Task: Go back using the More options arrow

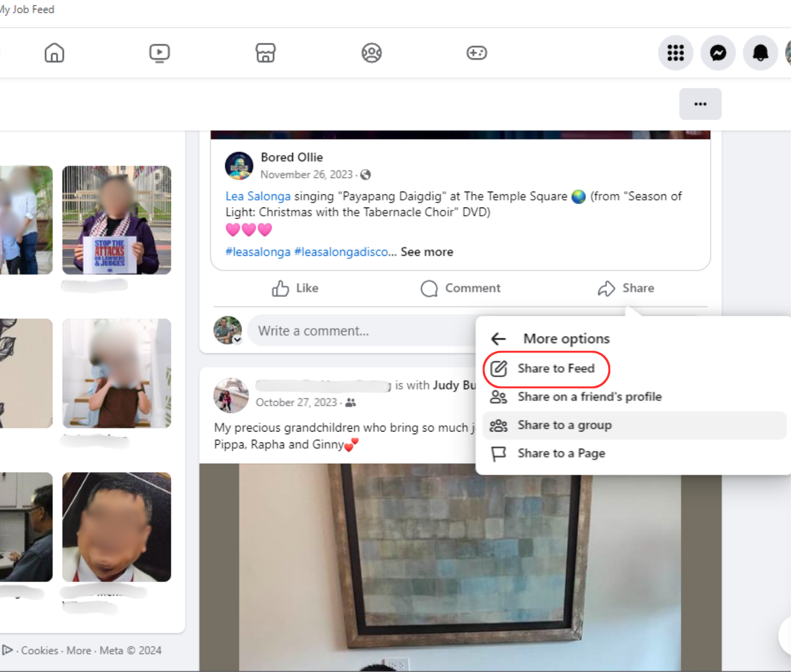Action: click(x=498, y=338)
